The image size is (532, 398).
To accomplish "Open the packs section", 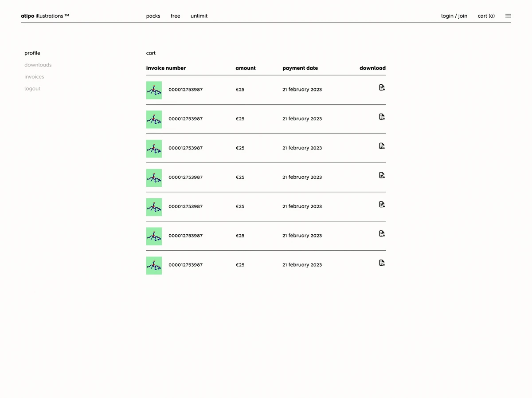I will point(153,16).
